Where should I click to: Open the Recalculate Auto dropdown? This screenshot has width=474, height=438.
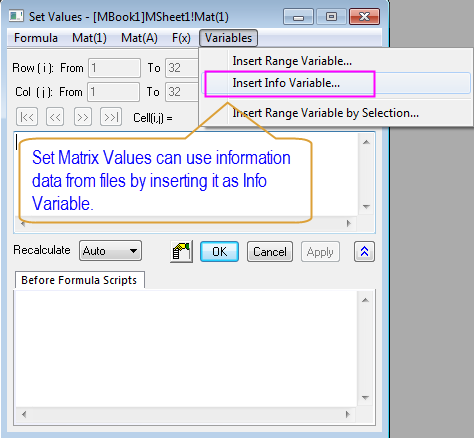pos(110,251)
